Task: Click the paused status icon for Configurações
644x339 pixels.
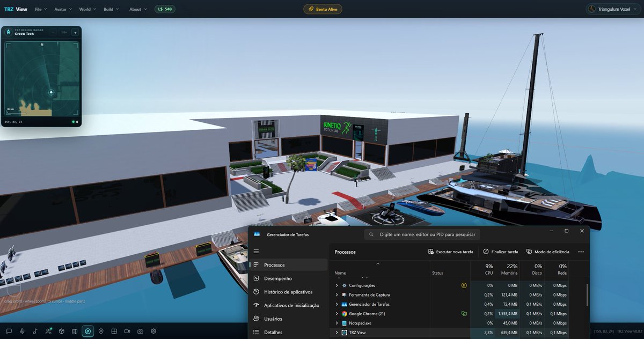Action: (464, 285)
